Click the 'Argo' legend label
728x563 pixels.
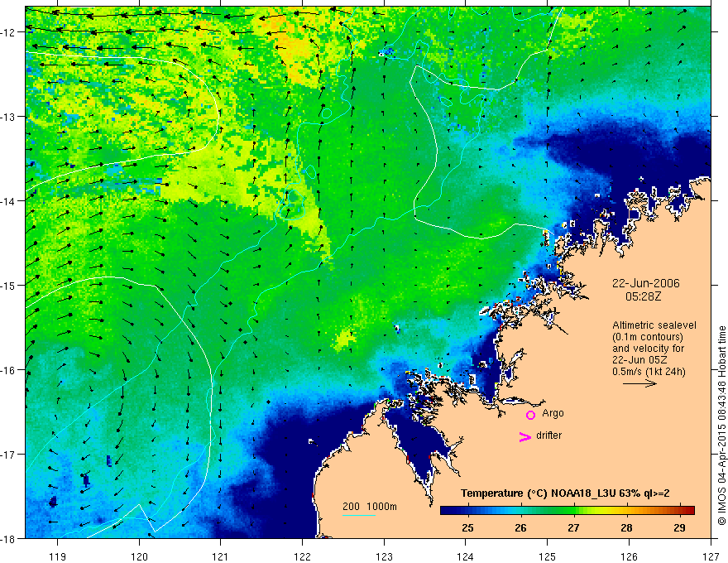[x=553, y=413]
